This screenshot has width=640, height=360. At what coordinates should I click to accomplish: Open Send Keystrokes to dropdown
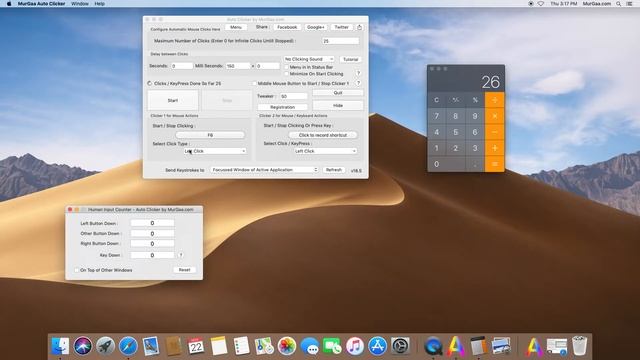(264, 170)
